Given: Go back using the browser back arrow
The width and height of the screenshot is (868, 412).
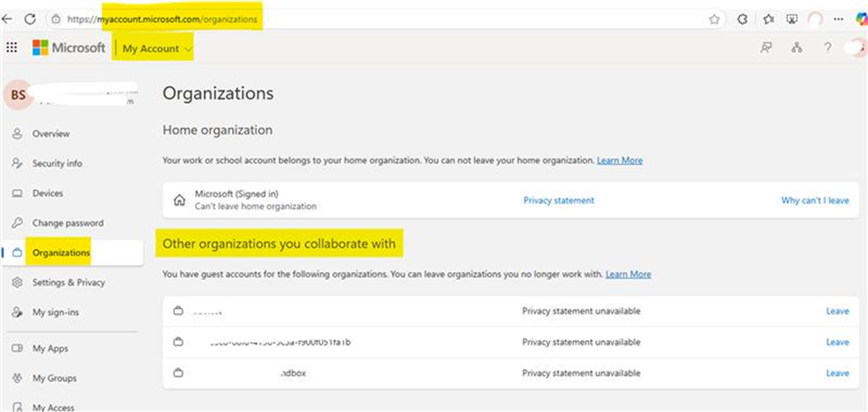Looking at the screenshot, I should [7, 19].
